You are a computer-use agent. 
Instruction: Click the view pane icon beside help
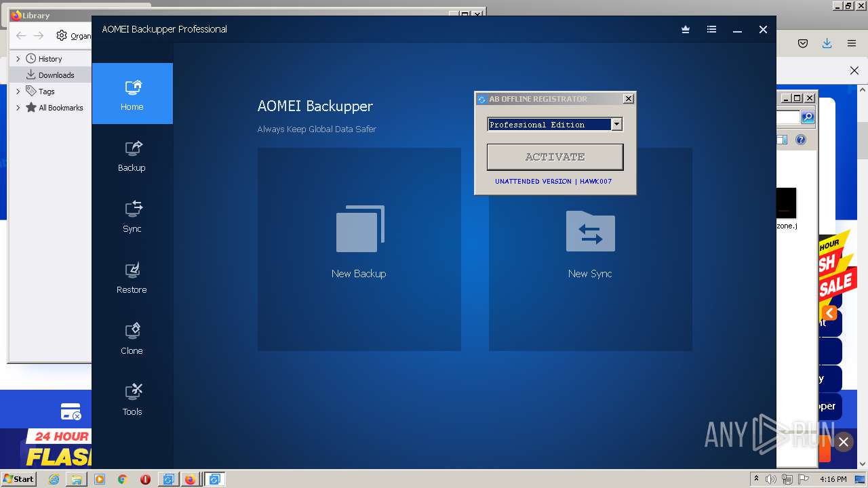(782, 140)
